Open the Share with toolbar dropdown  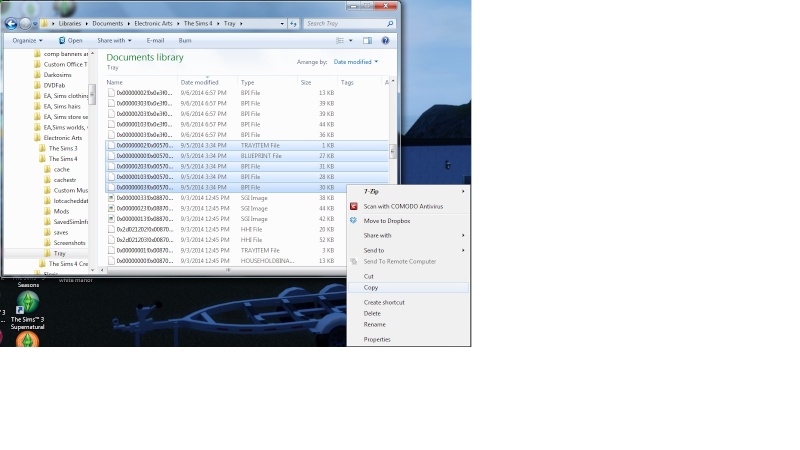coord(114,40)
